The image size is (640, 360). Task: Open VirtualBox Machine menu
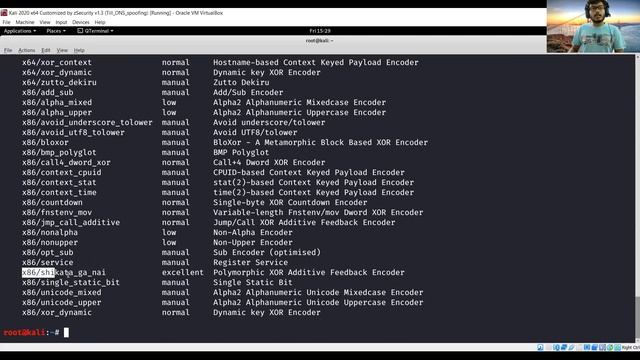click(x=25, y=22)
